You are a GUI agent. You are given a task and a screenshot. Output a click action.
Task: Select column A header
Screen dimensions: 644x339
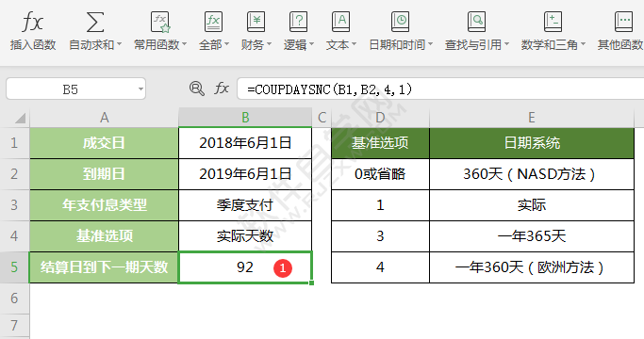click(104, 118)
